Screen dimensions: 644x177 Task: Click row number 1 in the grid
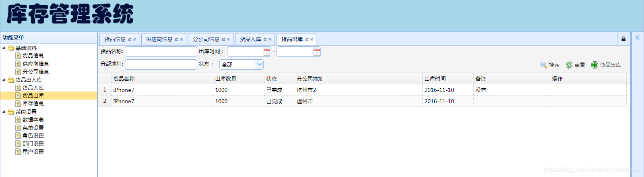[105, 90]
